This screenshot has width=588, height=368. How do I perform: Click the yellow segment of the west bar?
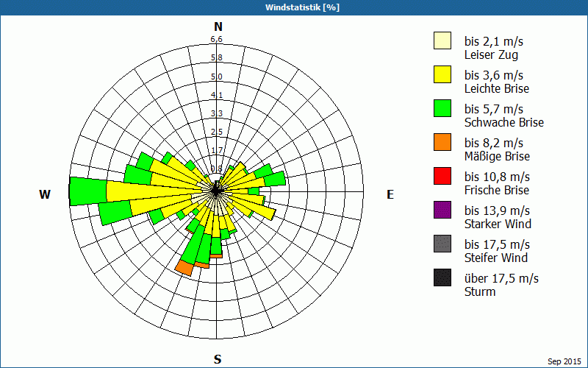[154, 191]
